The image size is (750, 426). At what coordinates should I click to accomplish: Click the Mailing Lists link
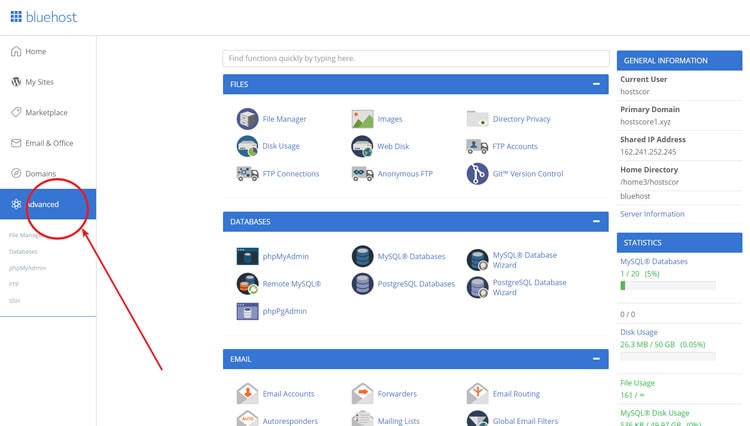(398, 421)
